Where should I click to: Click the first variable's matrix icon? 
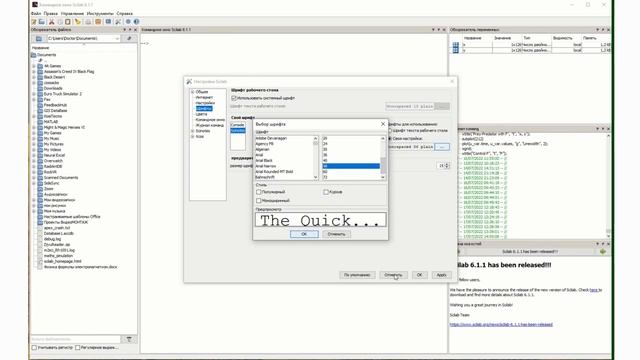click(x=456, y=44)
